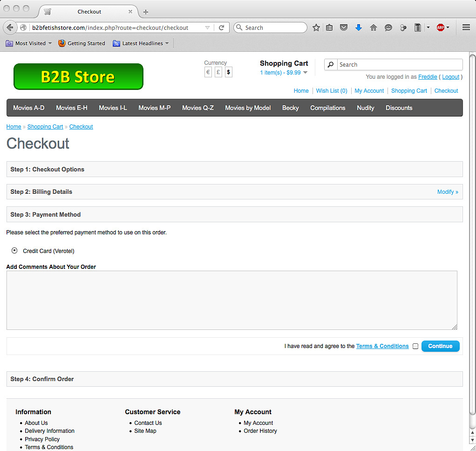476x451 pixels.
Task: Open a new tab with plus icon
Action: point(146,12)
